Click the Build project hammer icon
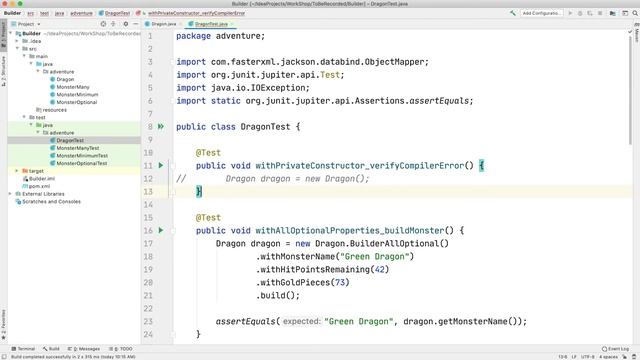 tap(513, 13)
